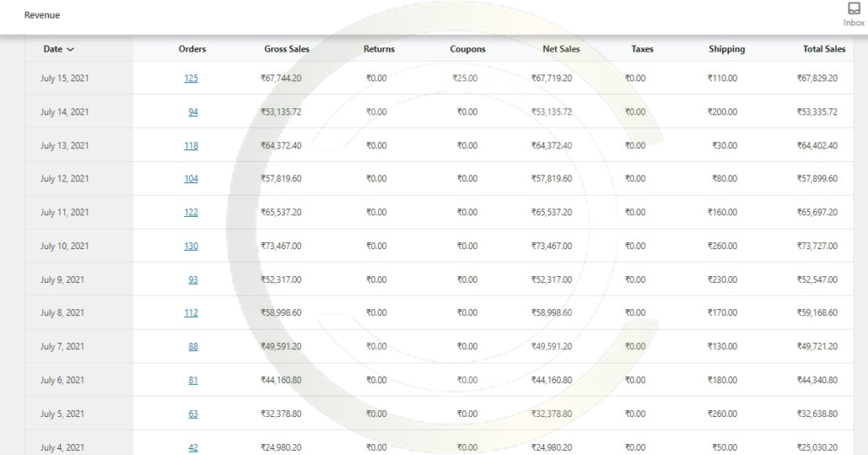
Task: Select the Revenue page title
Action: pos(42,15)
